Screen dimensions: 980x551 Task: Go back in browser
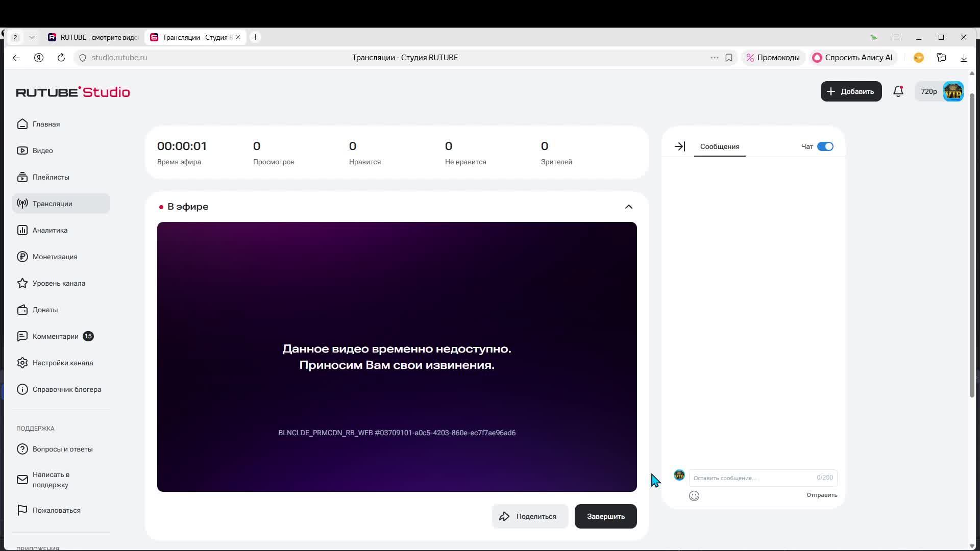(x=16, y=58)
